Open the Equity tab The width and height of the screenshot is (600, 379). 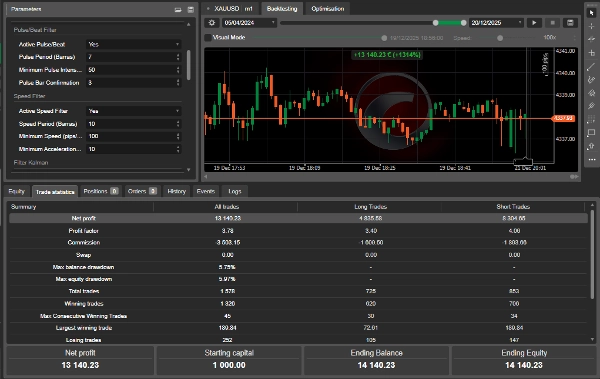16,191
